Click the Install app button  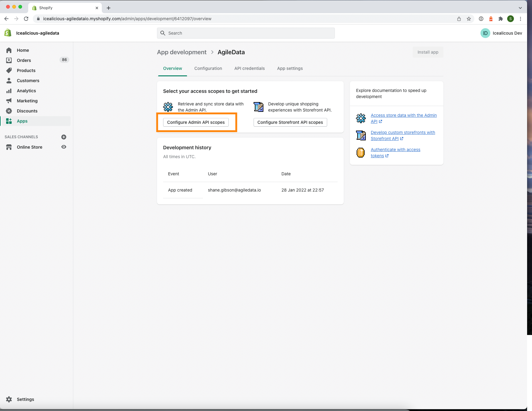tap(428, 52)
